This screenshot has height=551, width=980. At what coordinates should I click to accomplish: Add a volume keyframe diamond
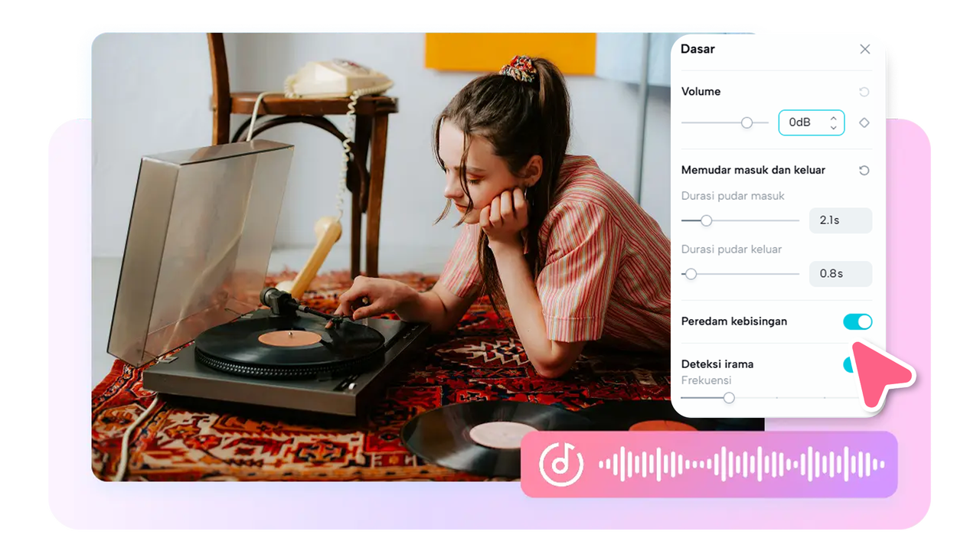(864, 122)
